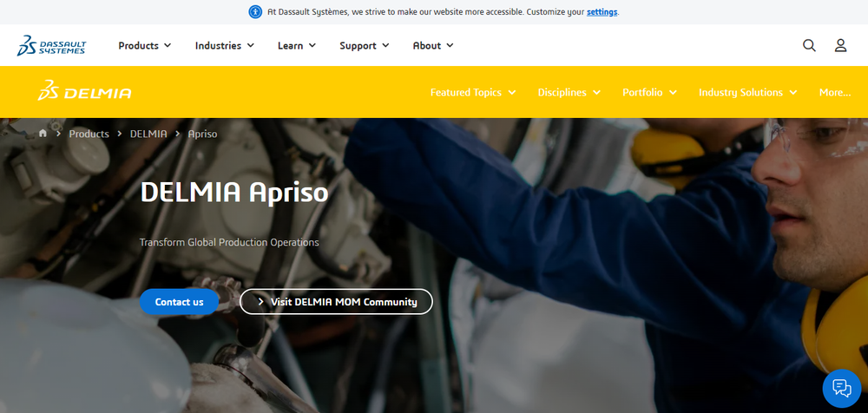868x413 pixels.
Task: Open the Products menu
Action: click(x=144, y=45)
